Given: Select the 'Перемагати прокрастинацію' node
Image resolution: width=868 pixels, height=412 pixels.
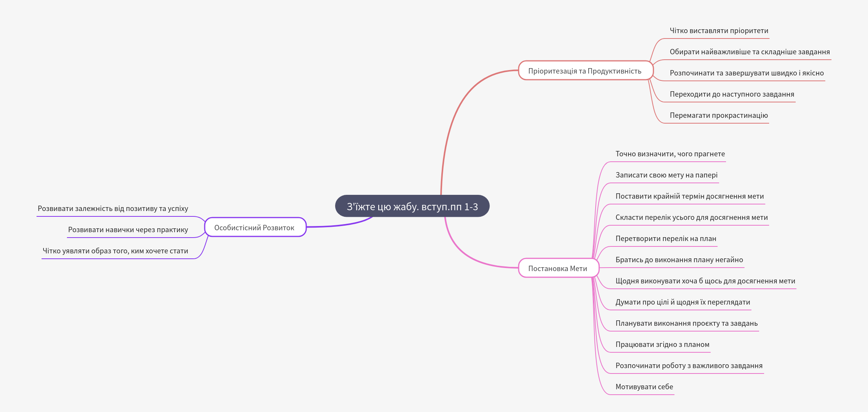Looking at the screenshot, I should [x=719, y=116].
